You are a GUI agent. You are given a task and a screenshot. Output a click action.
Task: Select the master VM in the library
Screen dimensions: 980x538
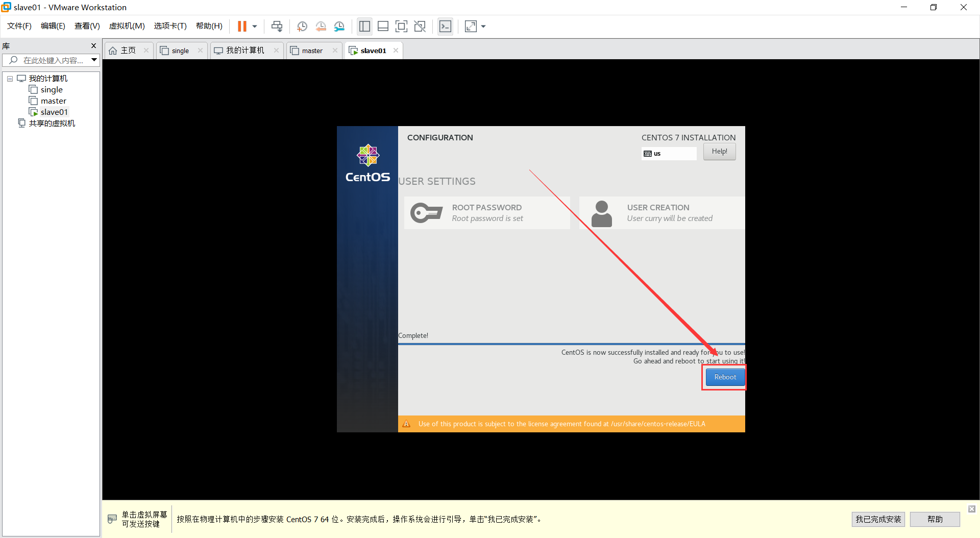coord(54,101)
